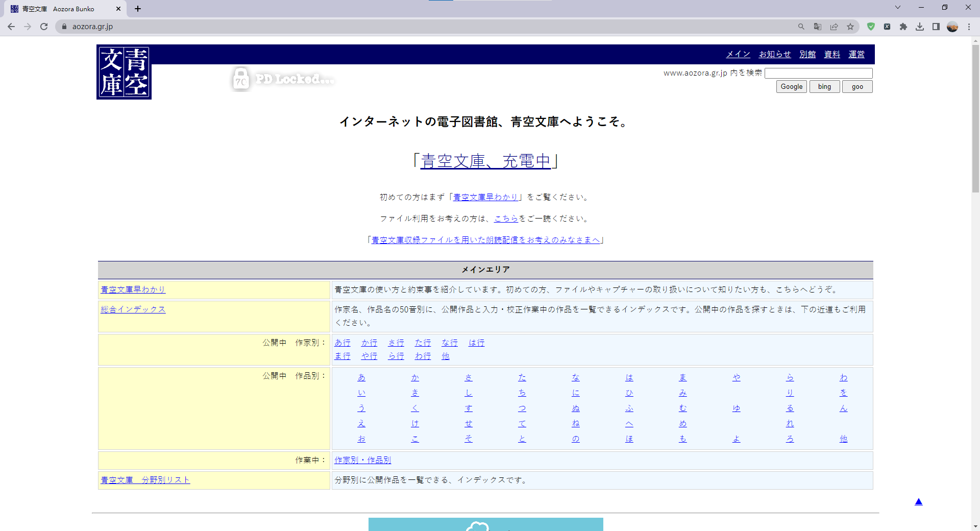Image resolution: width=980 pixels, height=531 pixels.
Task: Click the address bar URL aozora.gr.jp
Action: (92, 27)
